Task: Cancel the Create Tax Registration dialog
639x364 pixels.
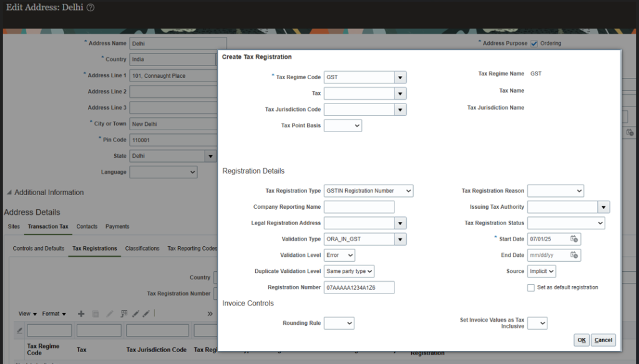Action: [603, 340]
